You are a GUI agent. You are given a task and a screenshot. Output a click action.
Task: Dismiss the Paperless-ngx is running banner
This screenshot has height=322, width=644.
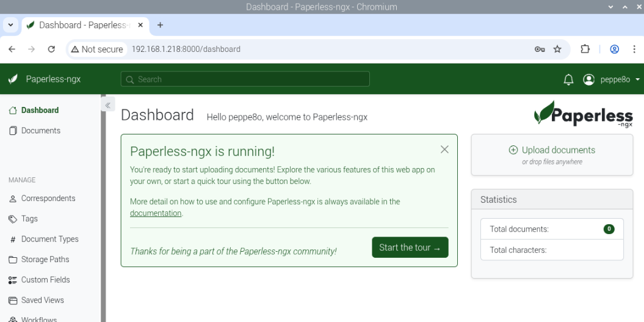444,149
